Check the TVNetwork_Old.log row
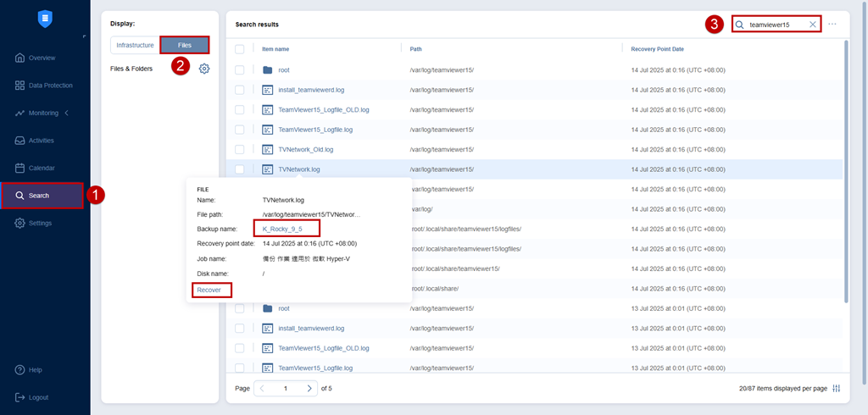The width and height of the screenshot is (868, 415). click(240, 149)
